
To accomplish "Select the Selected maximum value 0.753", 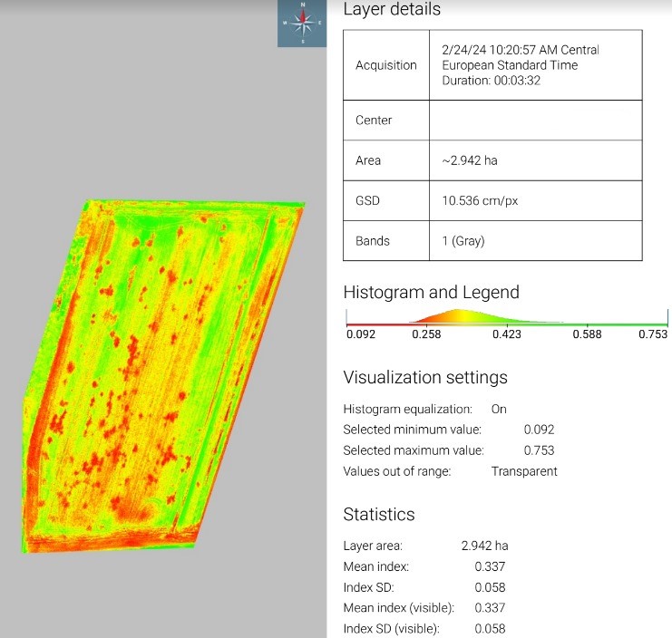I will click(539, 450).
